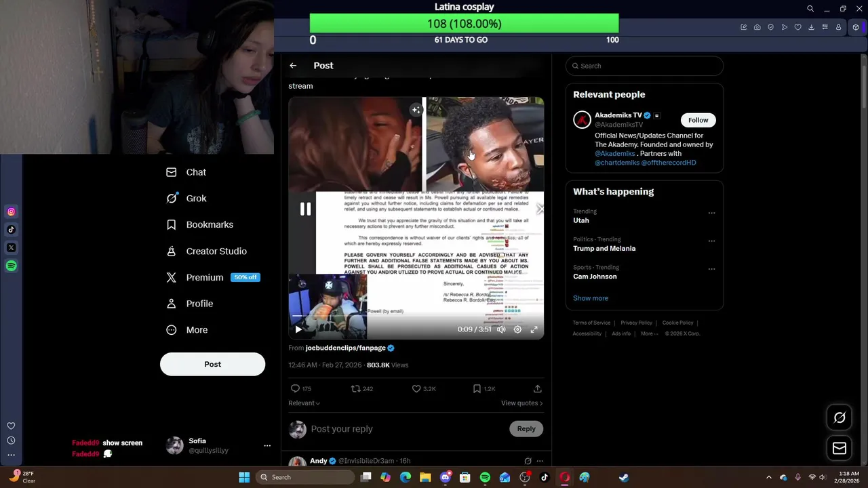Open Trump and Melania trending topic
Screen dimensions: 868x488
(x=604, y=249)
